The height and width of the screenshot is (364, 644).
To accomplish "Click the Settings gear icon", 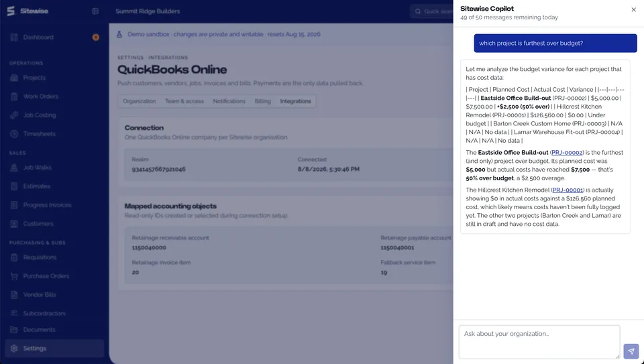I will pos(14,349).
